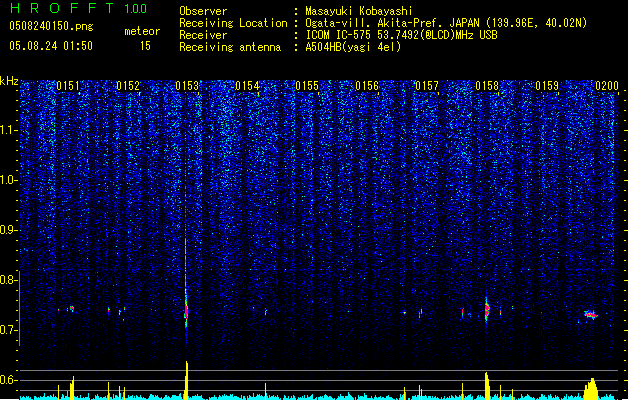Click the small echo just after 0151
This screenshot has width=629, height=400.
[71, 309]
